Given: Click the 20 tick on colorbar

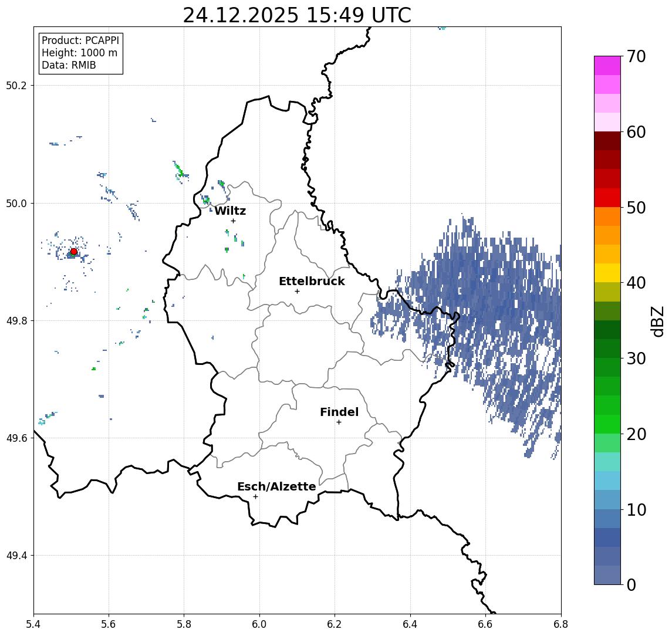Looking at the screenshot, I should pyautogui.click(x=636, y=434).
